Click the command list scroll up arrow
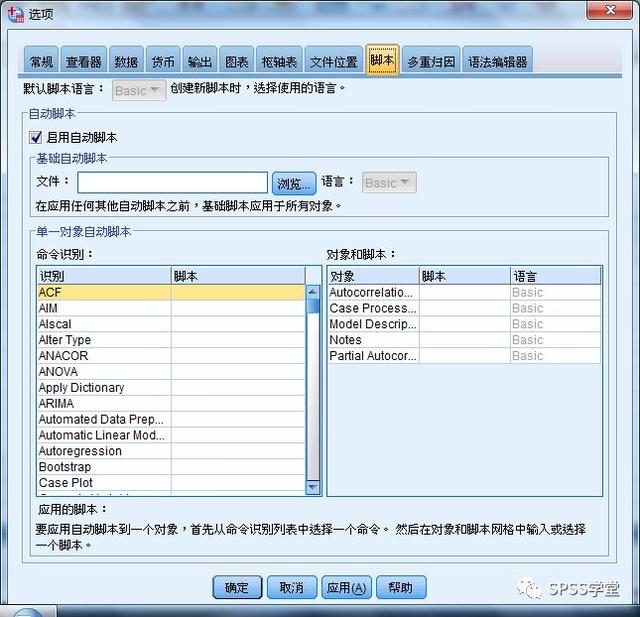The image size is (640, 617). (x=313, y=291)
